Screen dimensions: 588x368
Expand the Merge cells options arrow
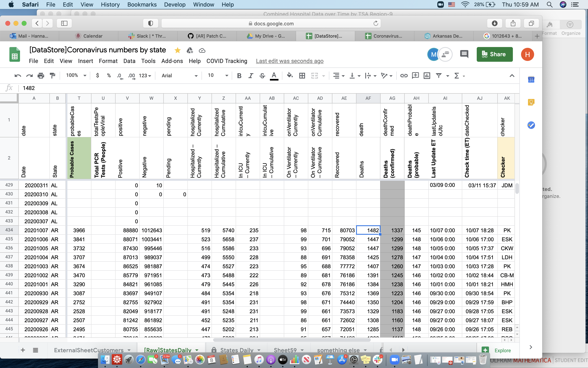tap(323, 76)
